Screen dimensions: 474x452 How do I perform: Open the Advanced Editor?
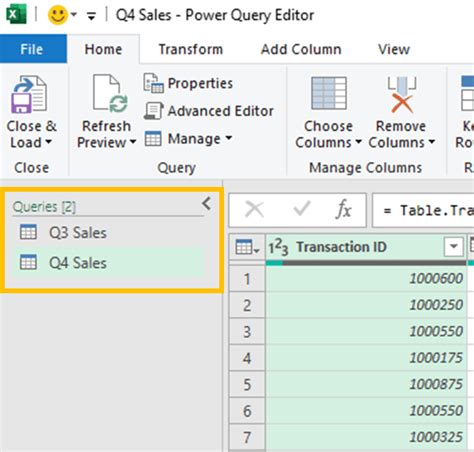click(220, 111)
